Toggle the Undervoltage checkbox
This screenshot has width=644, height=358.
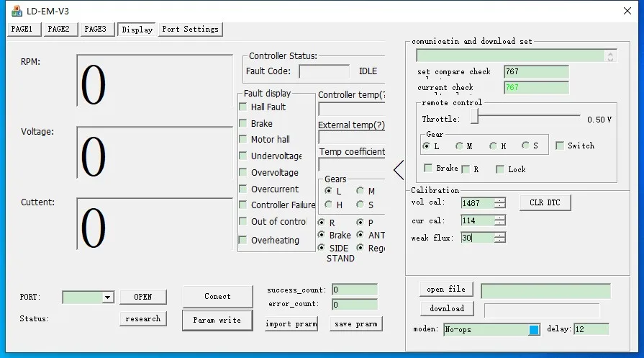point(242,156)
